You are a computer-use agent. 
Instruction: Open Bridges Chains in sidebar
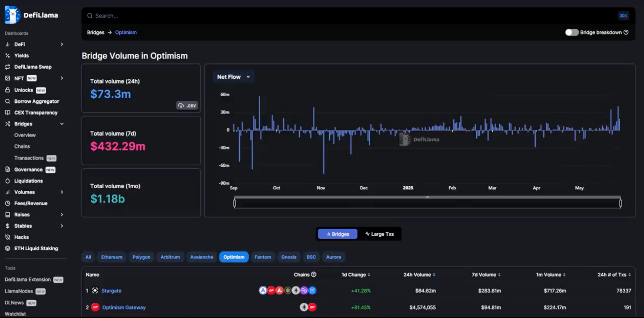point(22,146)
